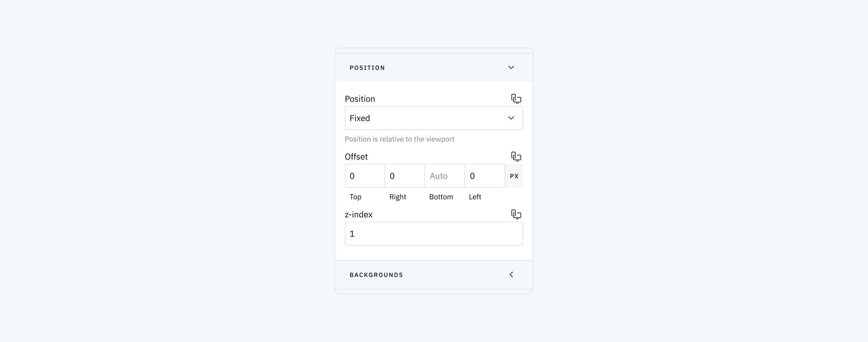The height and width of the screenshot is (342, 868).
Task: Click the responsive device icon beside Offset label
Action: point(516,157)
